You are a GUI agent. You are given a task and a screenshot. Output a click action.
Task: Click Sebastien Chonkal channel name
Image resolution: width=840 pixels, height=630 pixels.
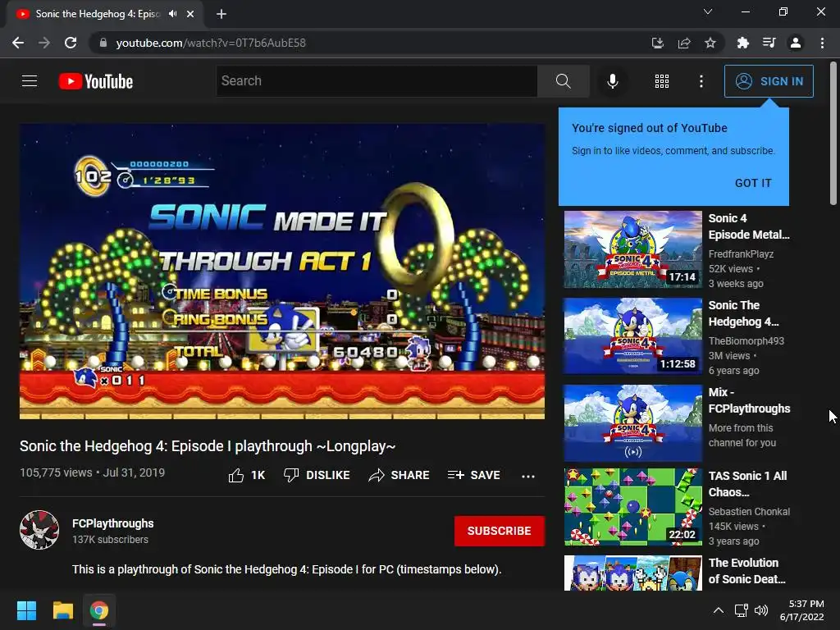point(749,512)
